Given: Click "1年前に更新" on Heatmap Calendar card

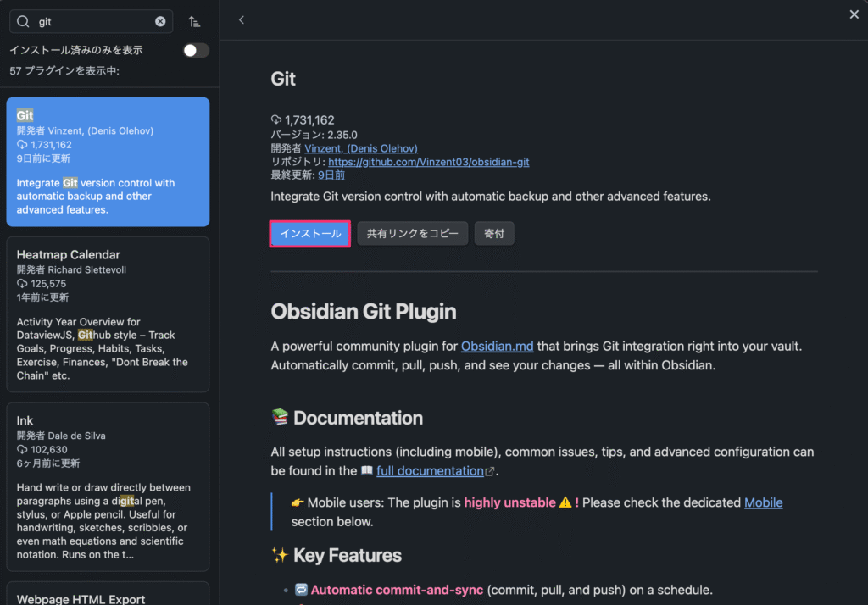Looking at the screenshot, I should 42,297.
